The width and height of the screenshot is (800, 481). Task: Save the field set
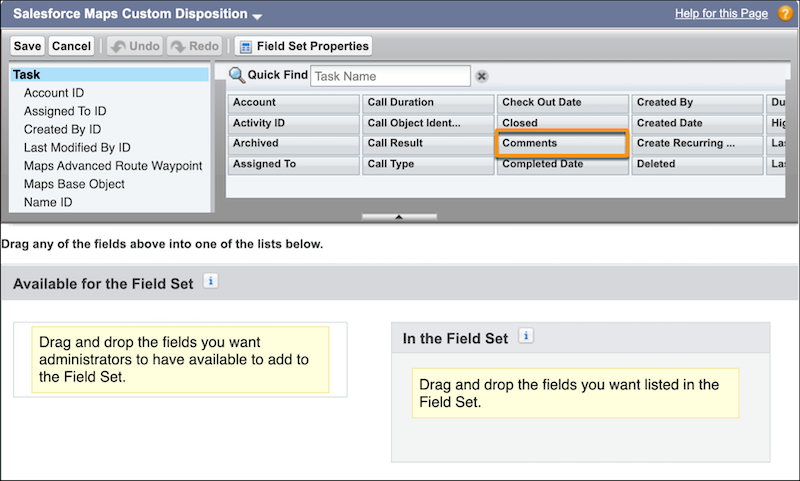pos(28,46)
